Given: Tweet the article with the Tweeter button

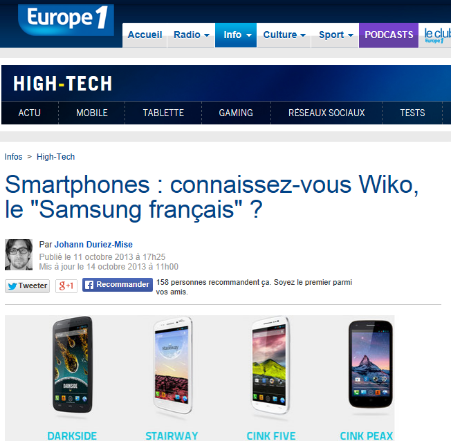Looking at the screenshot, I should tap(27, 286).
